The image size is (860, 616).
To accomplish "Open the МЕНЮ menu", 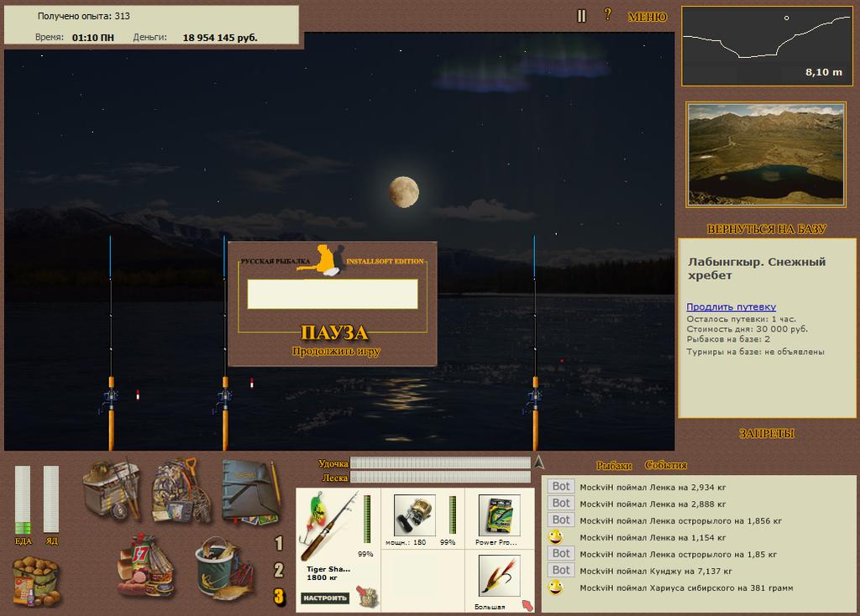I will pos(648,17).
